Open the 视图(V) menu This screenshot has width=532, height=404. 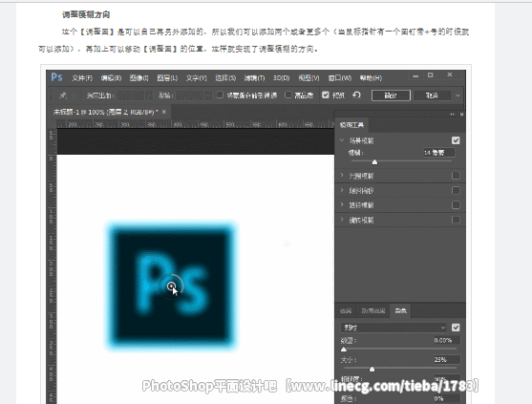coord(309,78)
